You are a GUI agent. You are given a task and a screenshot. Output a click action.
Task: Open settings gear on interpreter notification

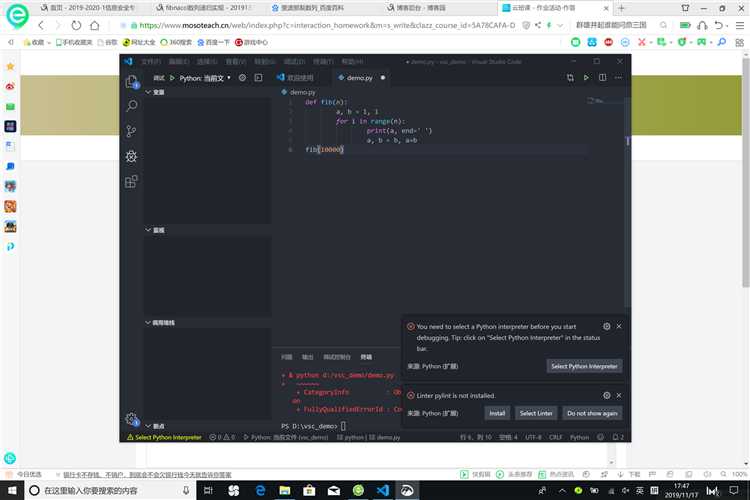point(607,326)
